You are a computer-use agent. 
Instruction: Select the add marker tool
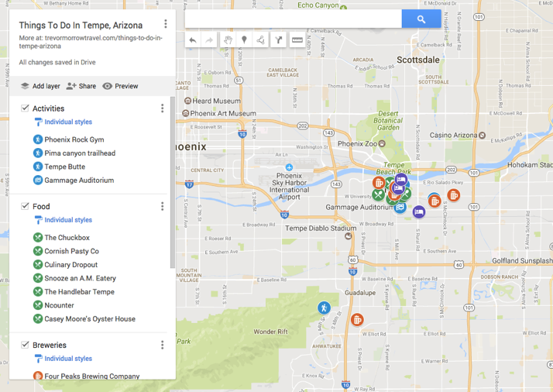pos(244,40)
